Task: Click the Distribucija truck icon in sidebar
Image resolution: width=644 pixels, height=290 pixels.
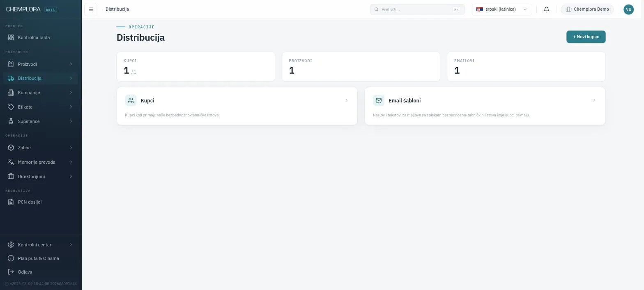Action: pyautogui.click(x=11, y=78)
